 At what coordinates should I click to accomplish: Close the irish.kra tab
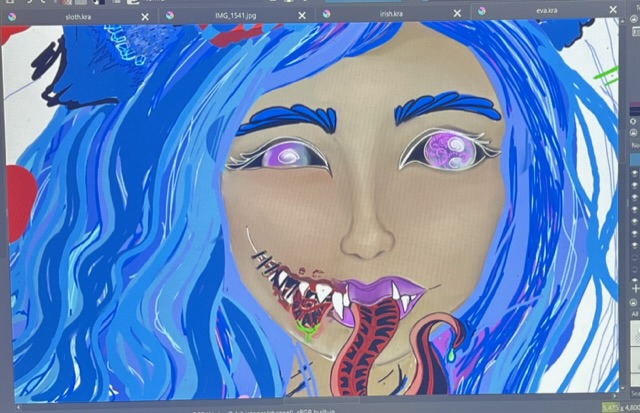(x=458, y=14)
